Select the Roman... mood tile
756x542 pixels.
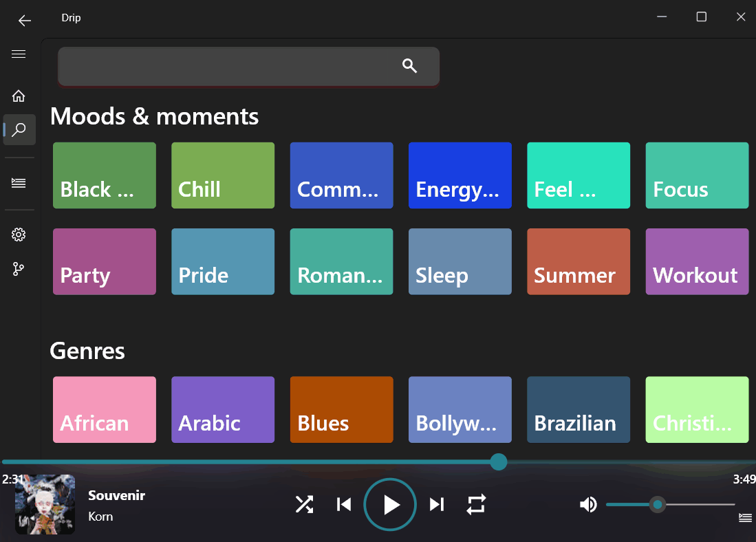(x=342, y=262)
